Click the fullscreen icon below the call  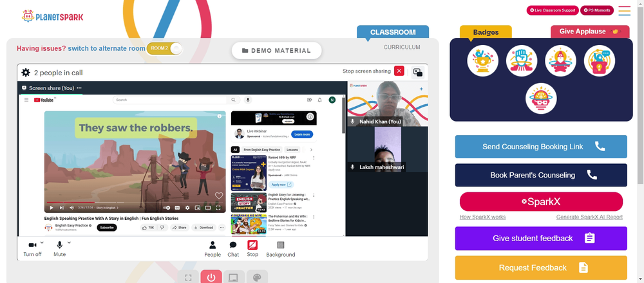pyautogui.click(x=189, y=277)
